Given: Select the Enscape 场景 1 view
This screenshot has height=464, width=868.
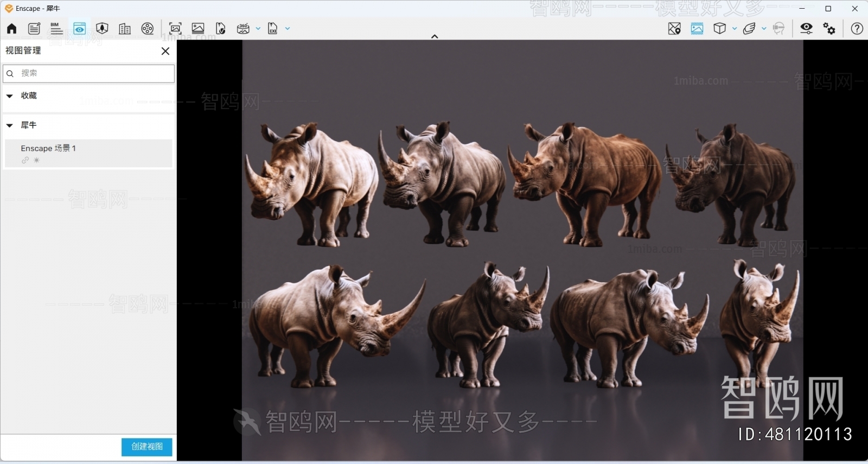Looking at the screenshot, I should click(x=88, y=153).
